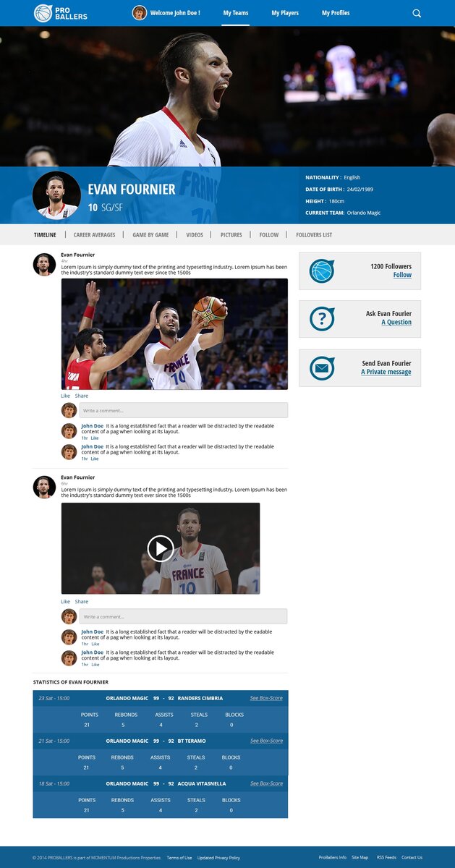
Task: Open the Follow tab
Action: click(x=269, y=235)
